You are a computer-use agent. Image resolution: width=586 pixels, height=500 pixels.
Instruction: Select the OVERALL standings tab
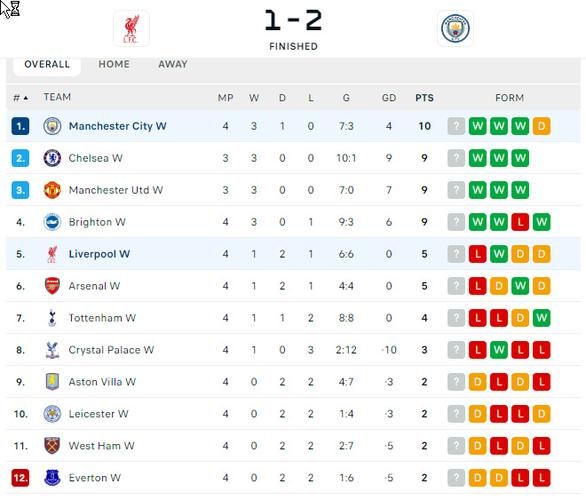click(x=47, y=65)
